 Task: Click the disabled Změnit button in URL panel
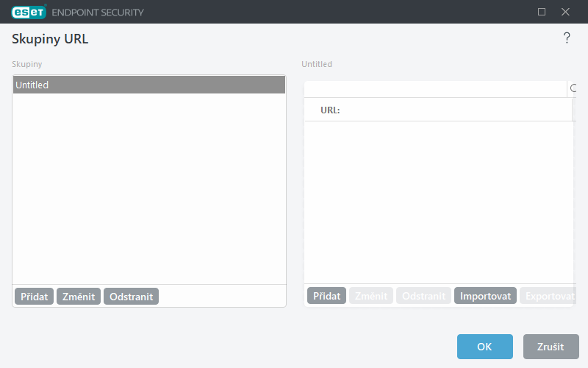tap(371, 296)
